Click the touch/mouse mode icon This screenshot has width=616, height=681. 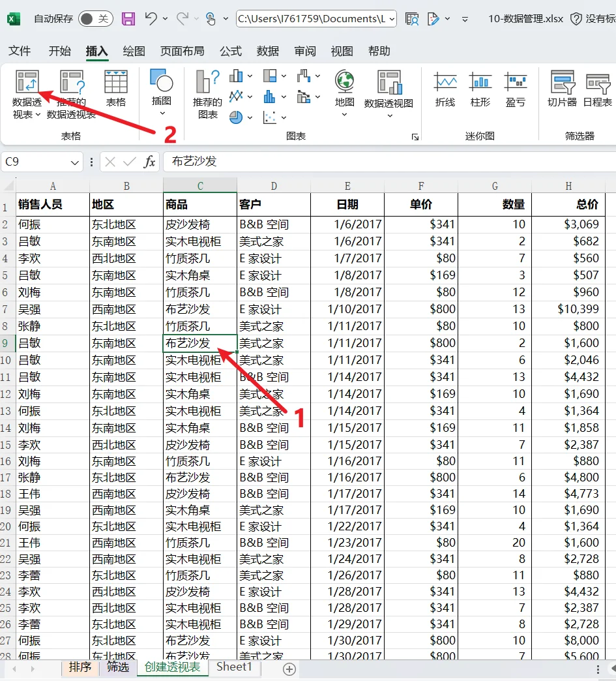point(211,19)
